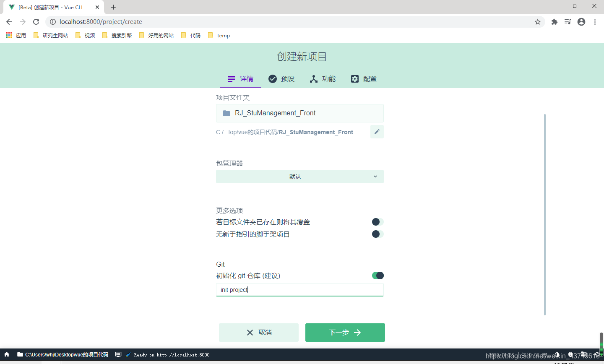Close the Vue CLI browser tab
The height and width of the screenshot is (364, 604).
point(97,7)
